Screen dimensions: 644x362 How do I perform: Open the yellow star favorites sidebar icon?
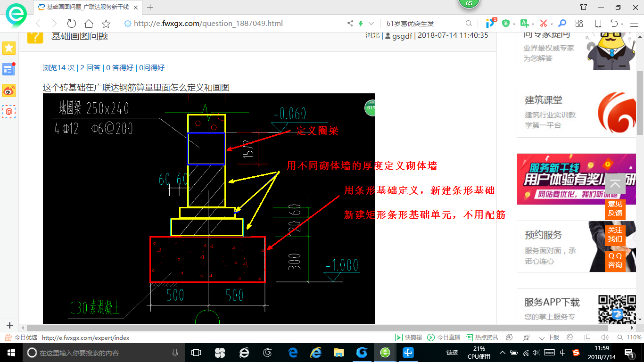[9, 48]
